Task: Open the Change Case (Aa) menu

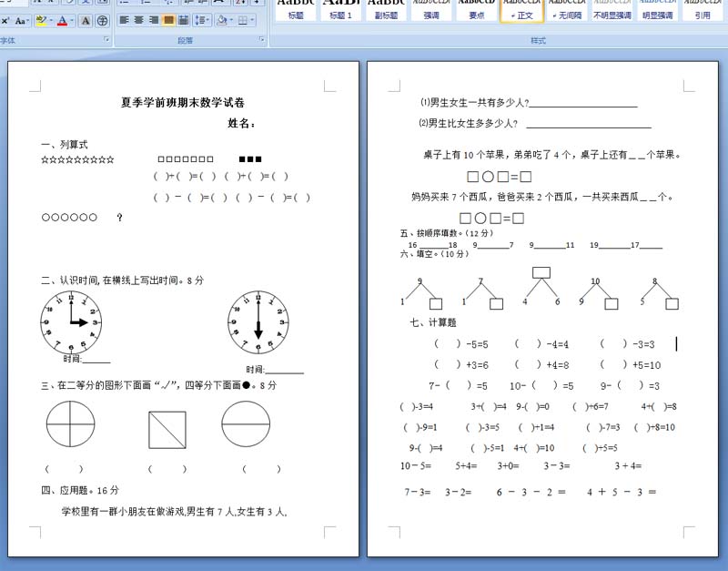Action: pos(21,21)
